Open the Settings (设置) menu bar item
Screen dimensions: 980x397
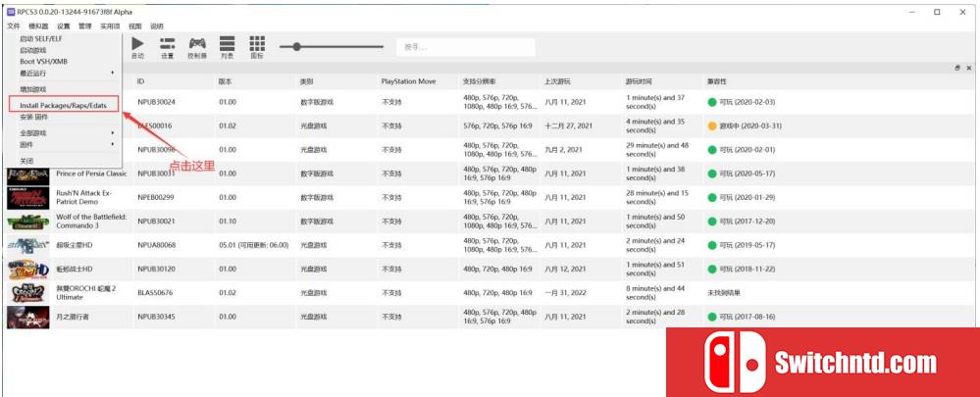(63, 26)
